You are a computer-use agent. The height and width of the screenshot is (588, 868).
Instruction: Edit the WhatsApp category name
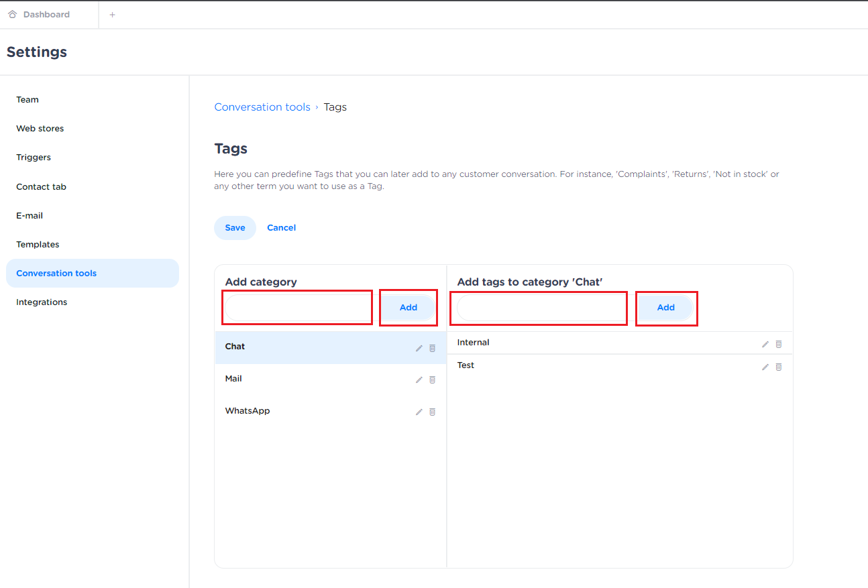click(419, 412)
